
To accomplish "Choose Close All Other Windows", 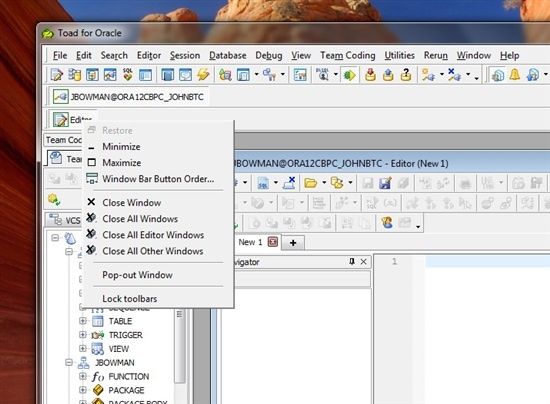I will (158, 251).
